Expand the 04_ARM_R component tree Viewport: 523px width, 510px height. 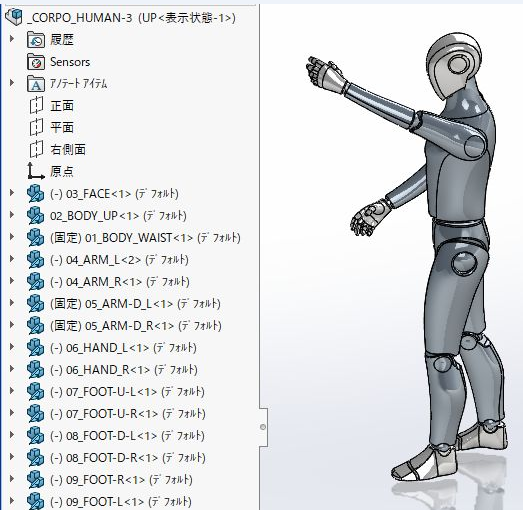tap(12, 281)
